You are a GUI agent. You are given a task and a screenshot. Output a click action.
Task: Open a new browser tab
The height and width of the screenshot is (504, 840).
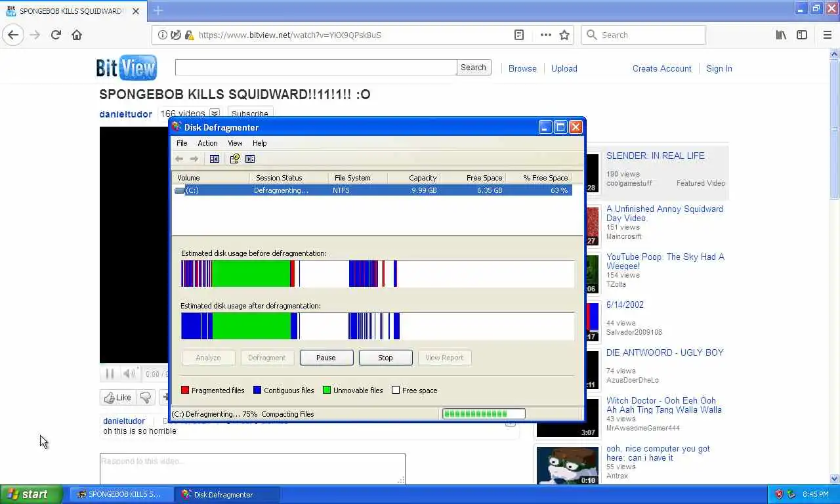click(x=158, y=10)
